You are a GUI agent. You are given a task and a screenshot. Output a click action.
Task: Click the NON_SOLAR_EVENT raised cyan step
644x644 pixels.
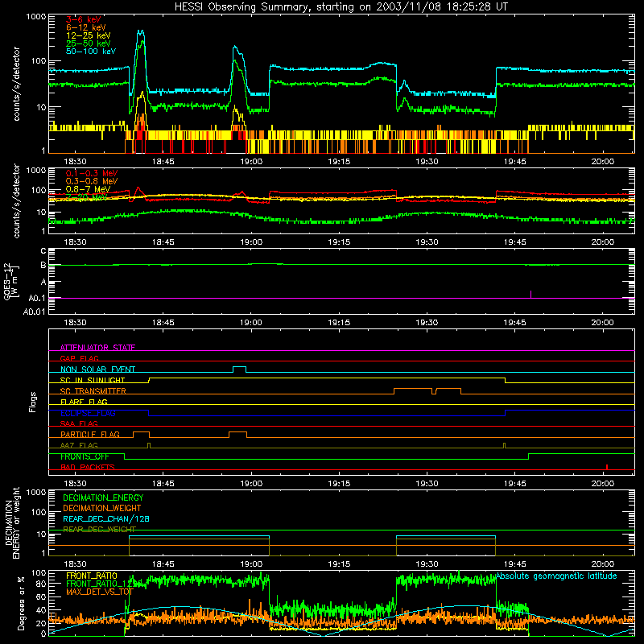coord(239,369)
